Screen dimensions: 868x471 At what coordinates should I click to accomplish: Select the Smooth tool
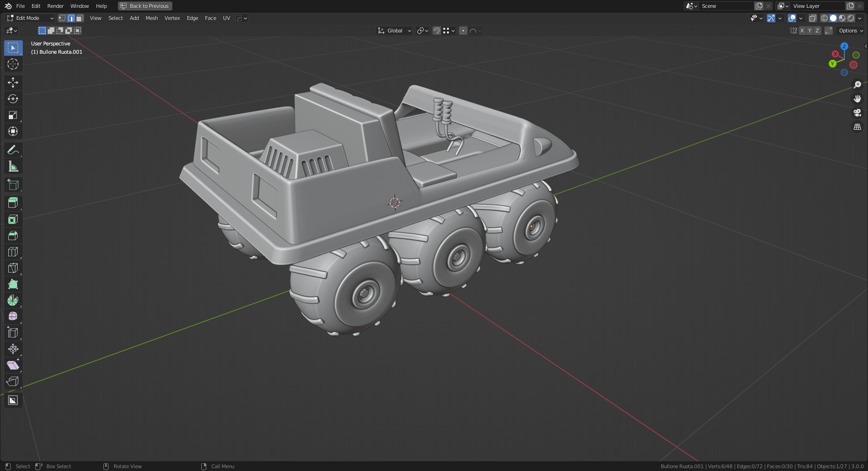click(13, 317)
